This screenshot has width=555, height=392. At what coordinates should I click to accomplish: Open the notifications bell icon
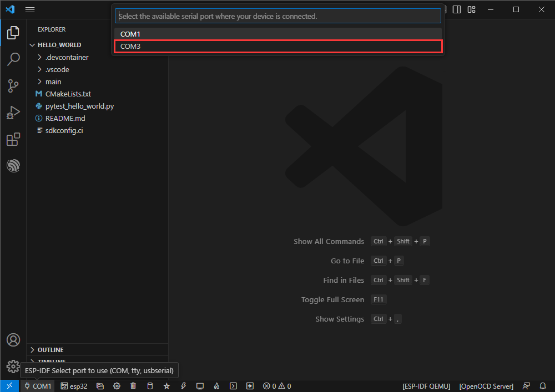coord(543,386)
